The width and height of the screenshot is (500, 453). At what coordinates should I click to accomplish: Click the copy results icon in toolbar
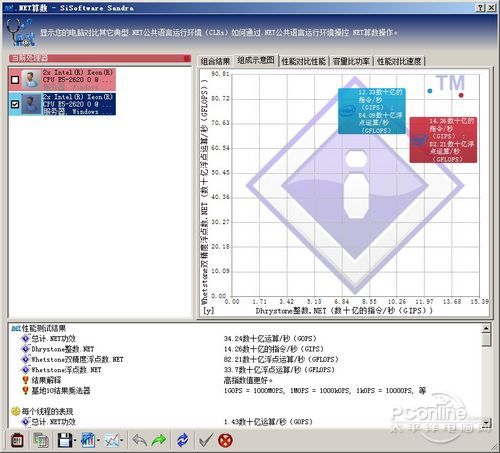click(41, 440)
